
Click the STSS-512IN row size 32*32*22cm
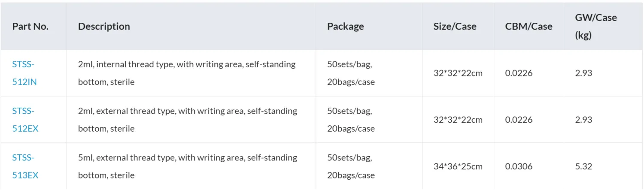458,73
